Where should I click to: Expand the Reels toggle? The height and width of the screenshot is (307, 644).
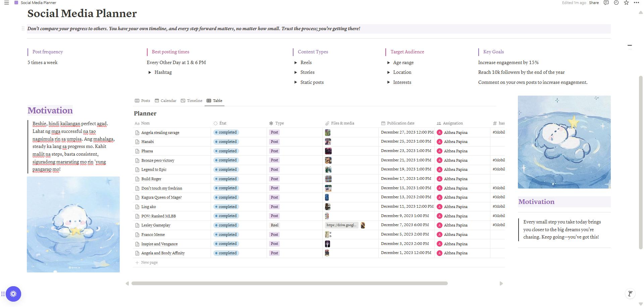[296, 63]
